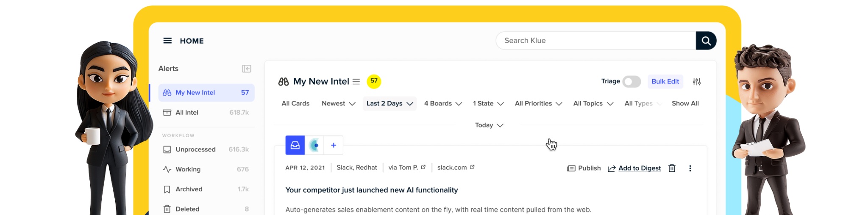Open the card's three-dot more menu

(690, 168)
